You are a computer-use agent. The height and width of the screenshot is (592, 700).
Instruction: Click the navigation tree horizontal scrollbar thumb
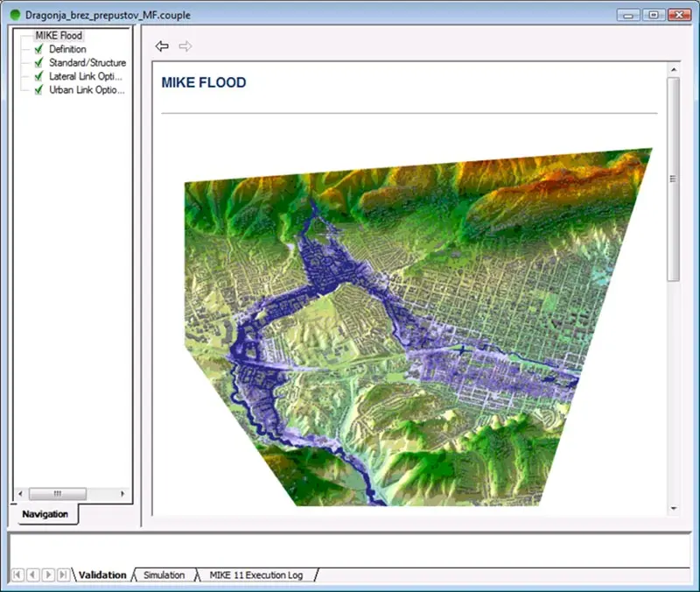58,494
